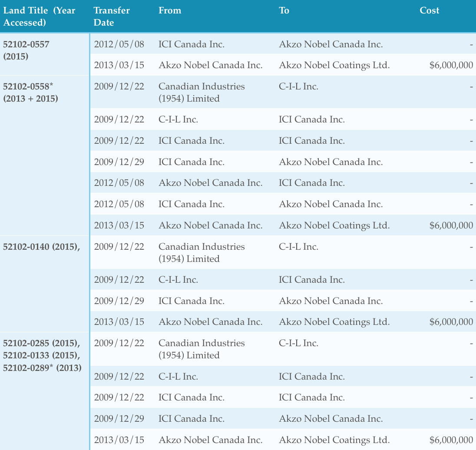Select land title '52102-0133 (2015),'
Image resolution: width=476 pixels, height=450 pixels.
(42, 355)
